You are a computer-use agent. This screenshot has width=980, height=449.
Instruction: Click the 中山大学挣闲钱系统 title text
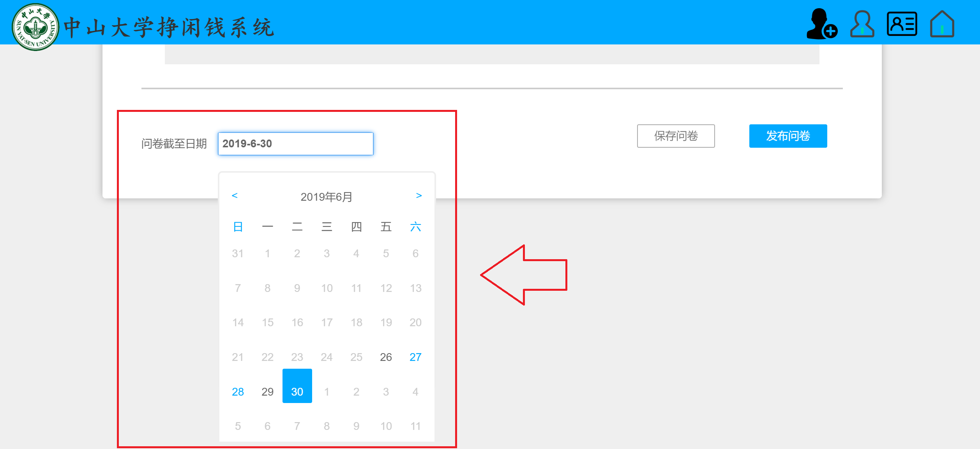click(169, 27)
